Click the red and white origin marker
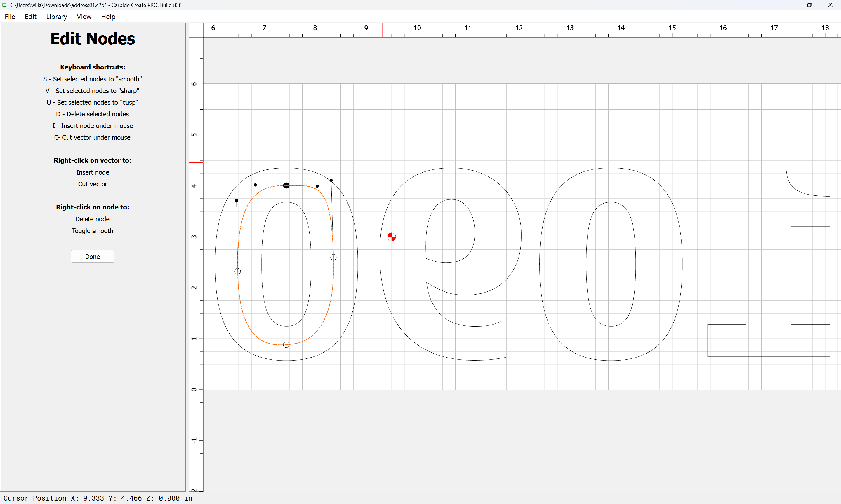 391,237
